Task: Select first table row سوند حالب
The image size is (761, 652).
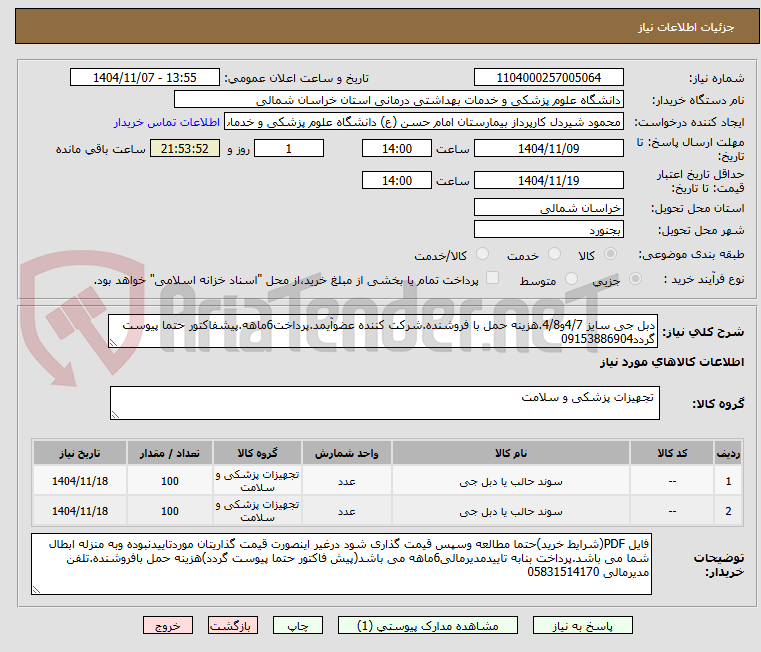Action: coord(387,481)
